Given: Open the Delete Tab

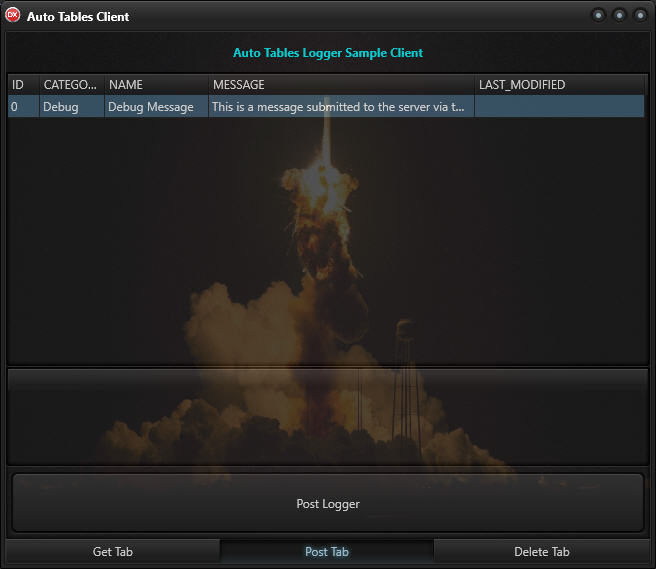Looking at the screenshot, I should [x=541, y=552].
